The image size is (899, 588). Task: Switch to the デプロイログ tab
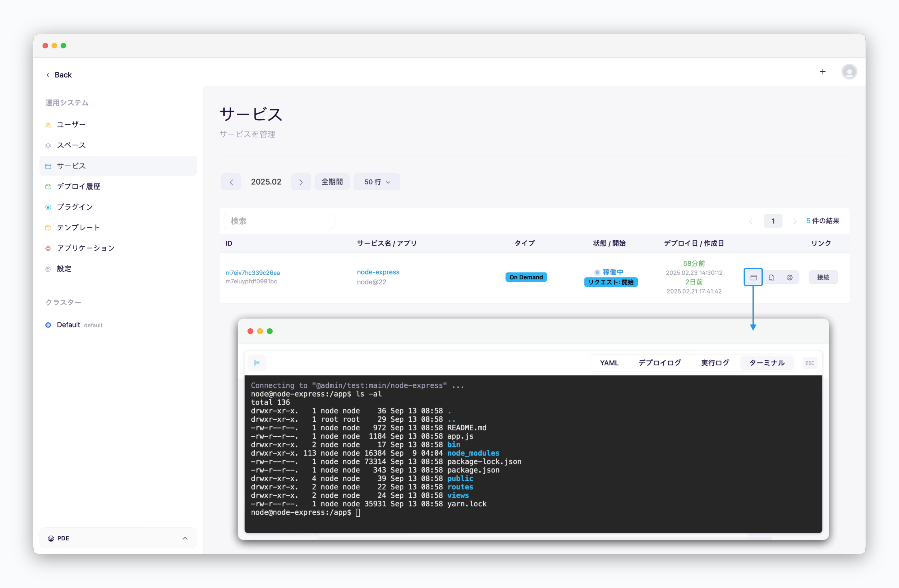point(660,363)
